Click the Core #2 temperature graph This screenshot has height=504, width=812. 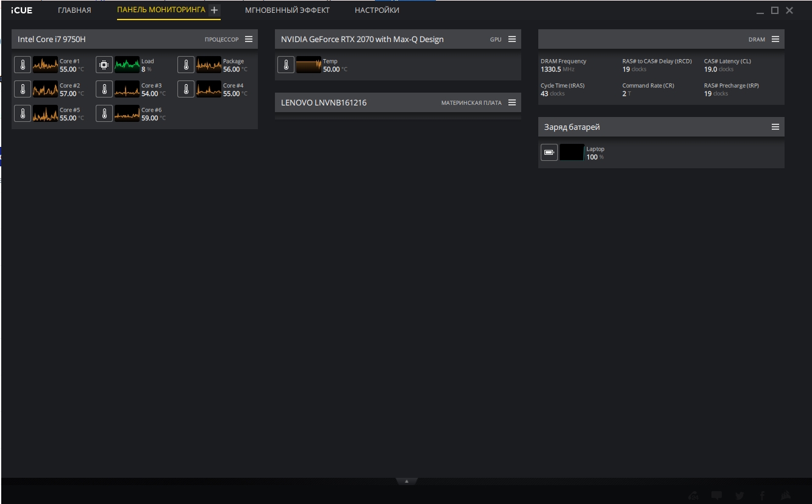tap(45, 89)
